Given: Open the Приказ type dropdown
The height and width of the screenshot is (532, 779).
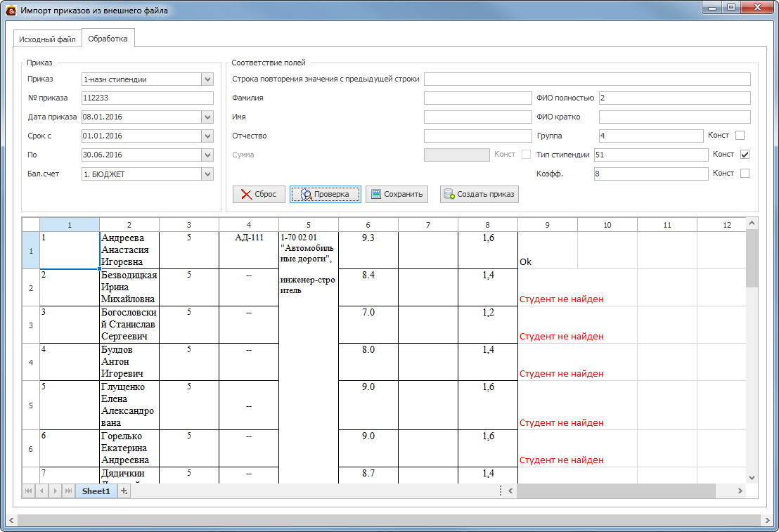Looking at the screenshot, I should (207, 79).
